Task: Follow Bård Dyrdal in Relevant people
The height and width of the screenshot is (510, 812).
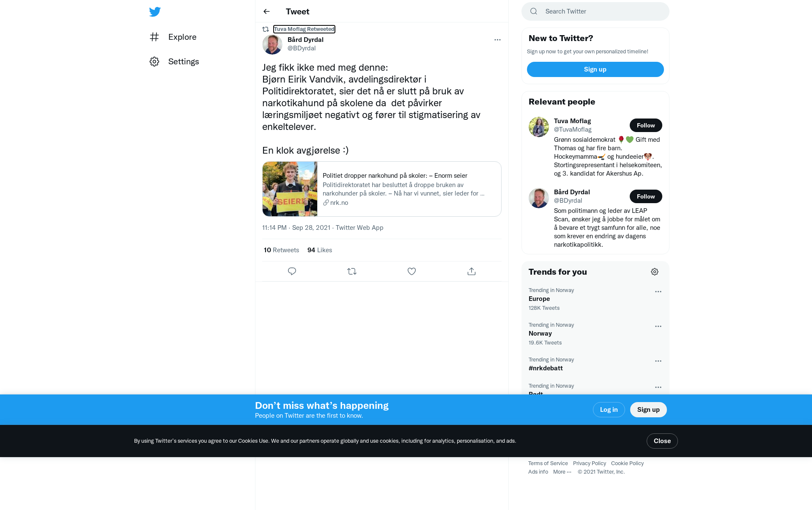Action: point(646,196)
